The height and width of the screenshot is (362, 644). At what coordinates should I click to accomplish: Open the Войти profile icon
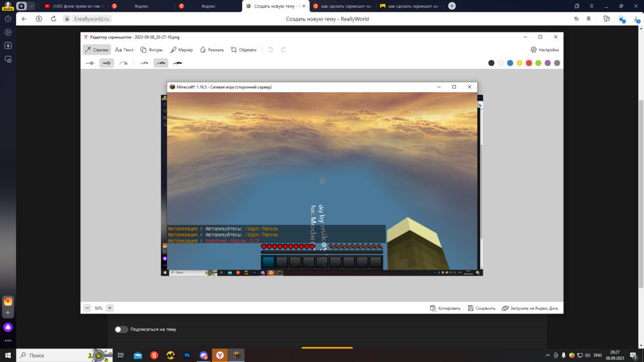[8, 6]
